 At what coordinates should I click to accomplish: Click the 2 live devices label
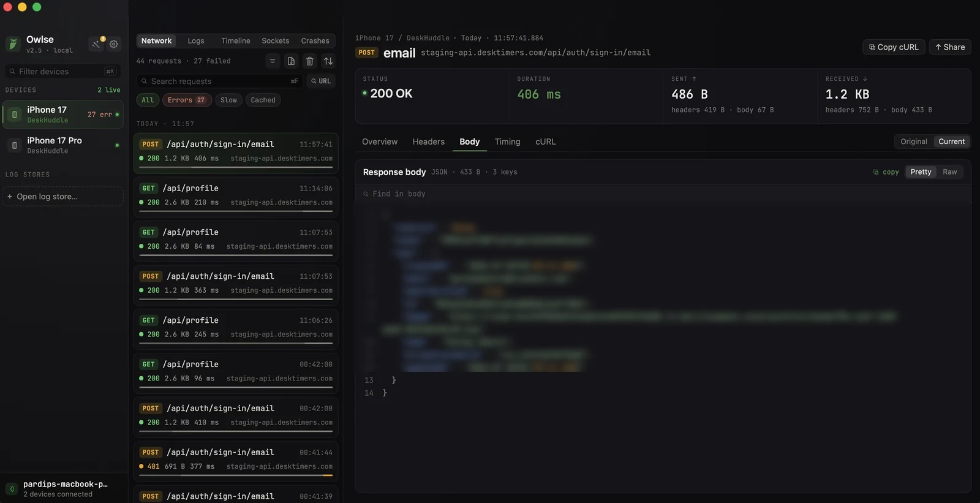click(x=109, y=90)
